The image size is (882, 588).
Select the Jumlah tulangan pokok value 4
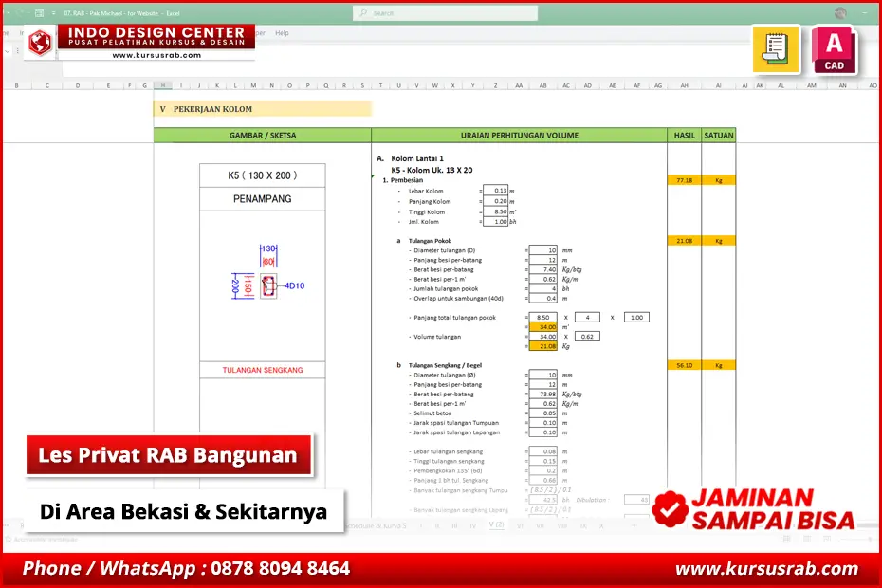tap(543, 288)
